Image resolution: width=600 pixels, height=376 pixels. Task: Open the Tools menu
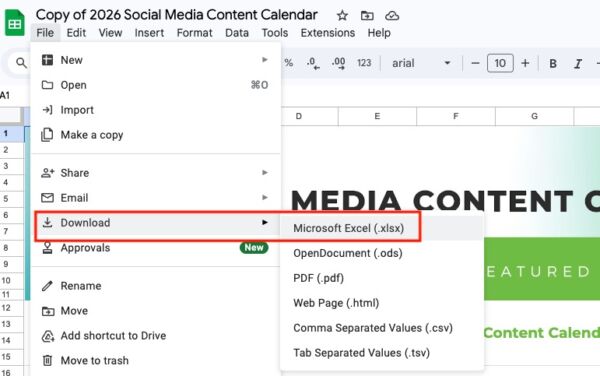[275, 33]
